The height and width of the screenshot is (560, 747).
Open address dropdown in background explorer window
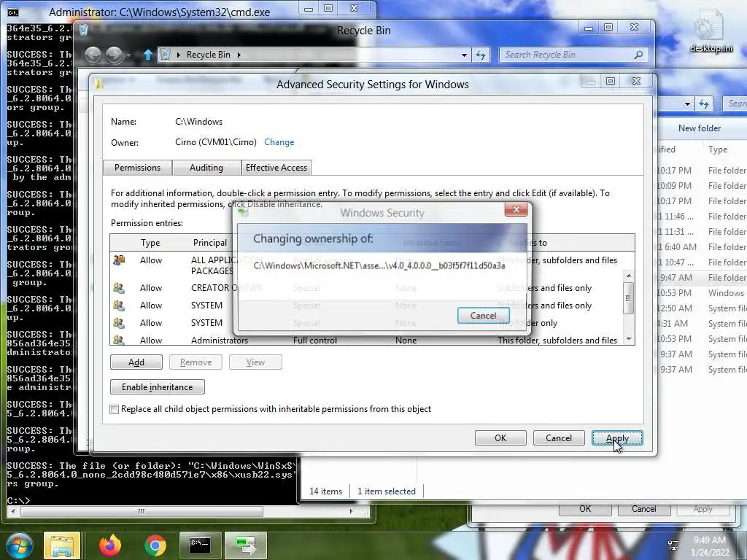pos(687,104)
